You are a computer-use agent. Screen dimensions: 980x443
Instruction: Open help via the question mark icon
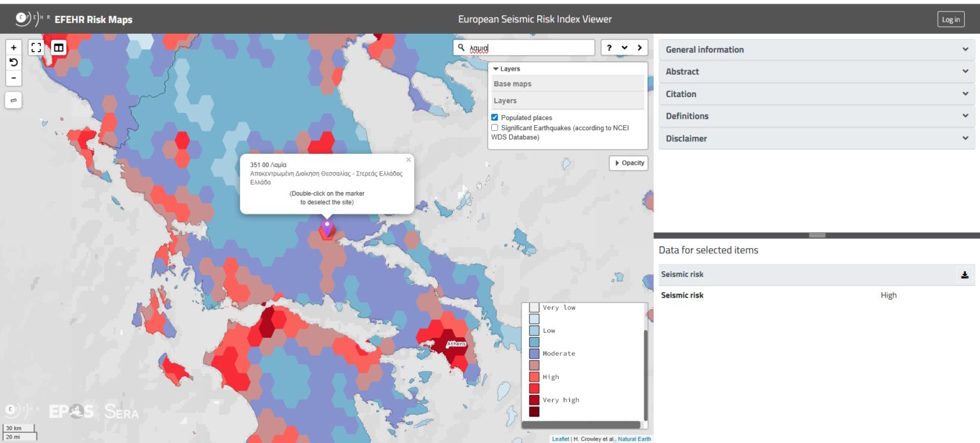tap(609, 48)
